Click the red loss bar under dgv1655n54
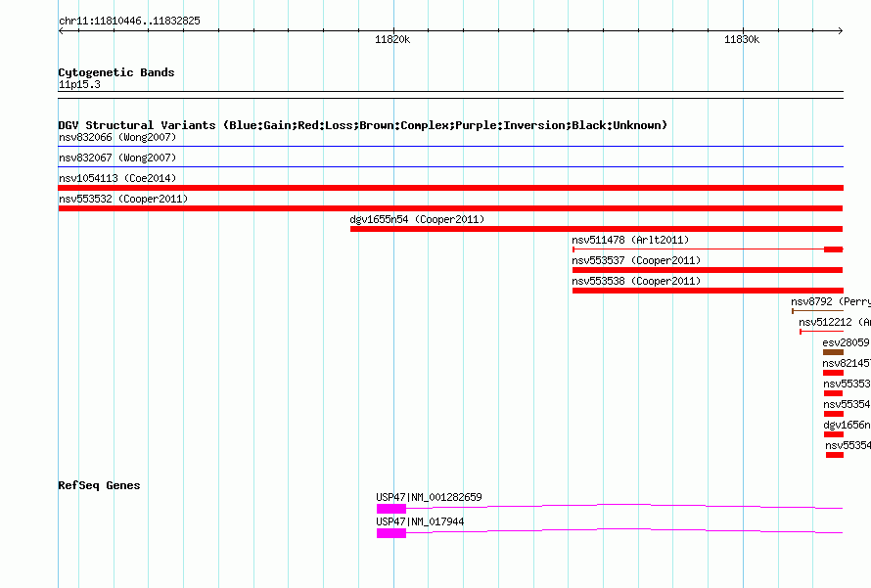This screenshot has width=871, height=588. tap(597, 229)
